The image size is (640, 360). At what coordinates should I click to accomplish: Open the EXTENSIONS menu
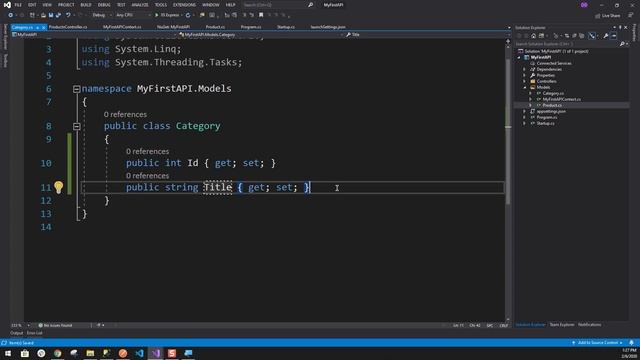(184, 5)
